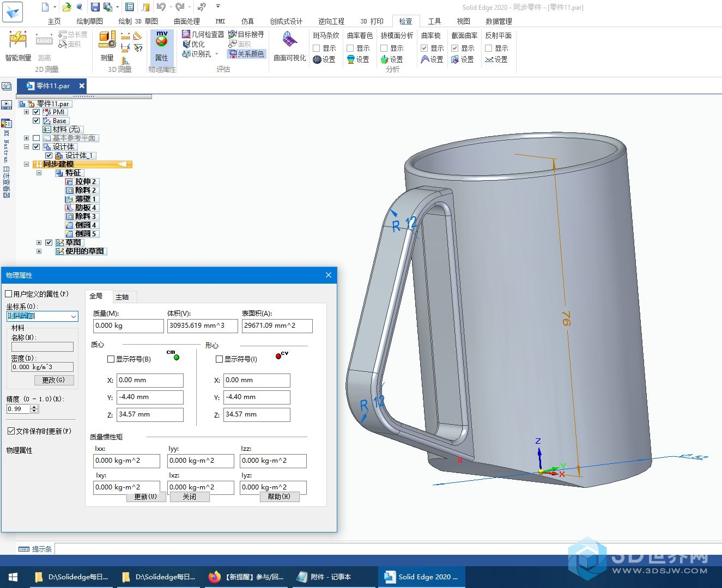Collapse the 设计体 node
Image resolution: width=722 pixels, height=588 pixels.
pos(26,146)
